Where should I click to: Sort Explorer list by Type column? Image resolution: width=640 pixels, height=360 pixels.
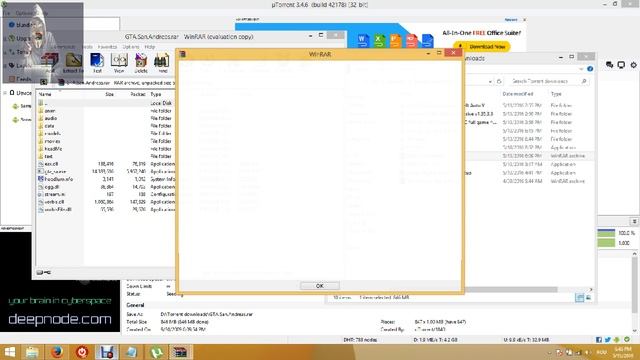tap(556, 94)
